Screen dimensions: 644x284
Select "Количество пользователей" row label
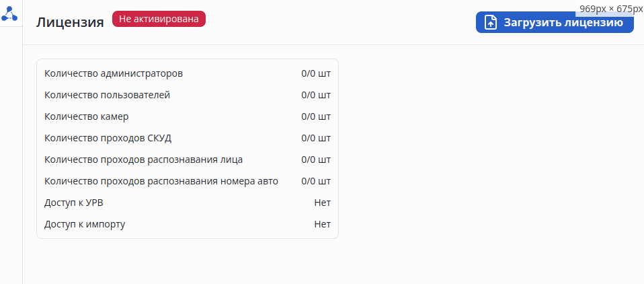(108, 95)
